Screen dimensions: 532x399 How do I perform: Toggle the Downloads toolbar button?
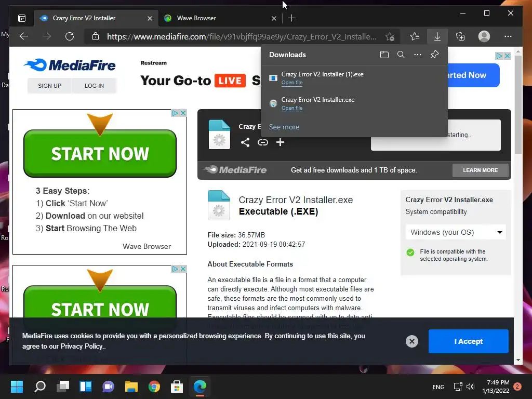pyautogui.click(x=437, y=36)
